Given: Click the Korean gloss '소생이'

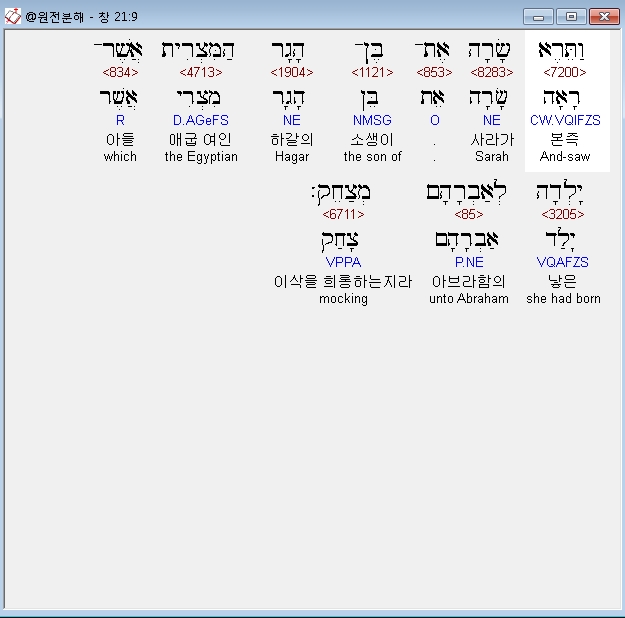Looking at the screenshot, I should coord(372,139).
